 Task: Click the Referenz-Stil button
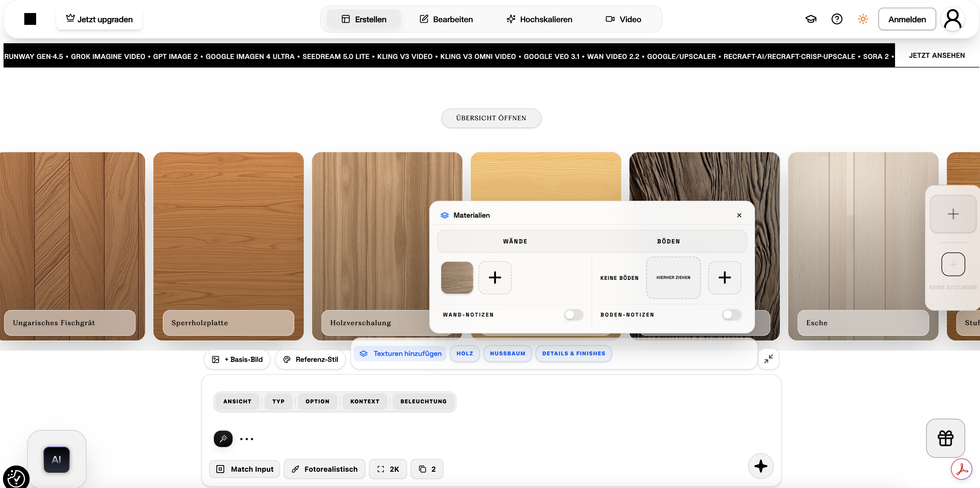click(x=311, y=359)
